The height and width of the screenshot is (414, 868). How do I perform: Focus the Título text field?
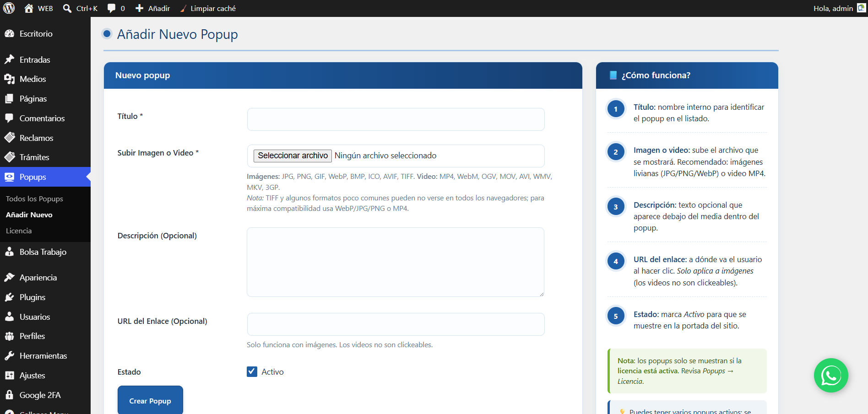coord(396,119)
